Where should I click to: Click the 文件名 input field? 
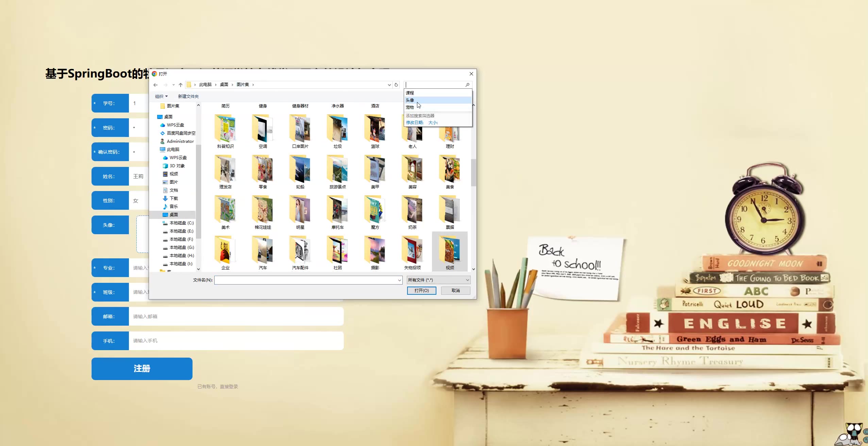306,280
